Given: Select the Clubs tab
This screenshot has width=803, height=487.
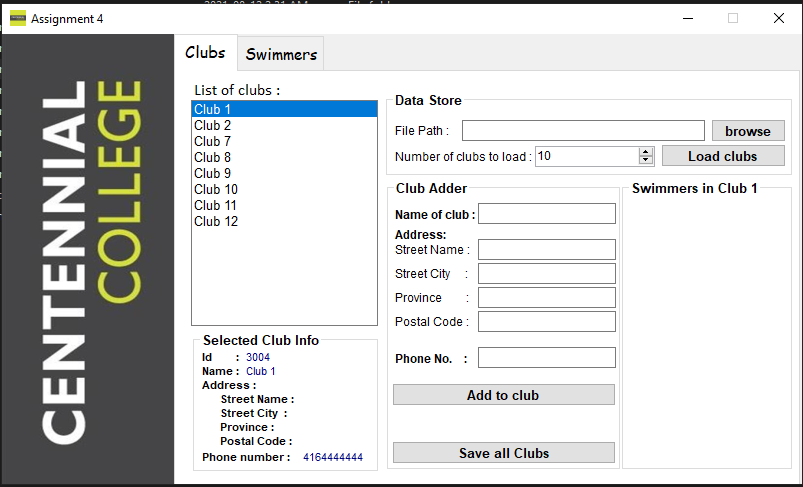Looking at the screenshot, I should (205, 52).
